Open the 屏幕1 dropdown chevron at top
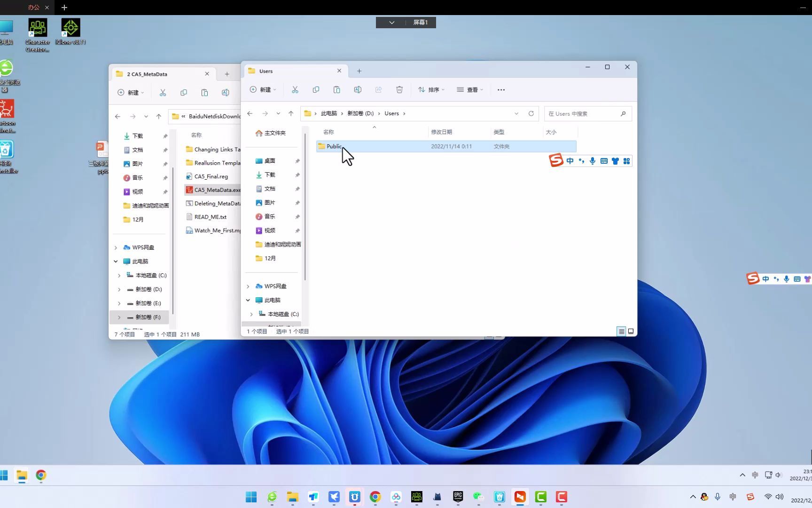Screen dimensions: 812x508 (x=391, y=22)
